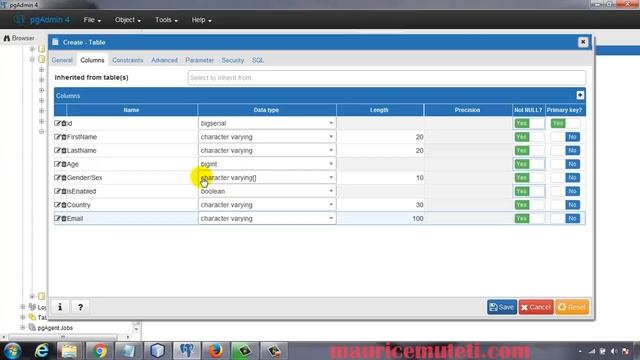Open data type dropdown for Country
Image resolution: width=640 pixels, height=360 pixels.
267,205
